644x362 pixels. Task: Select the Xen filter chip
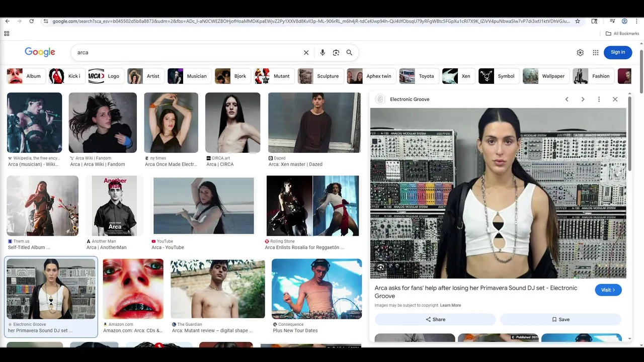[458, 76]
